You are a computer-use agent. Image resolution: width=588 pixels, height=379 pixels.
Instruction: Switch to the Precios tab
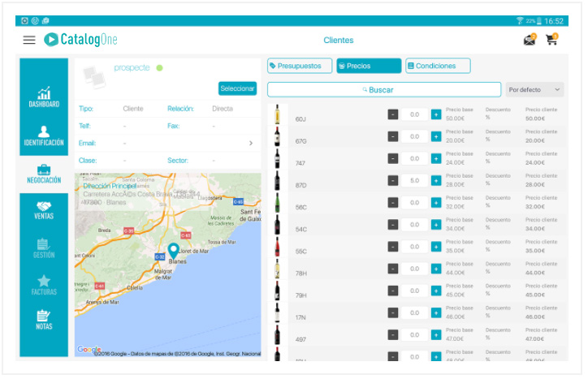(369, 66)
